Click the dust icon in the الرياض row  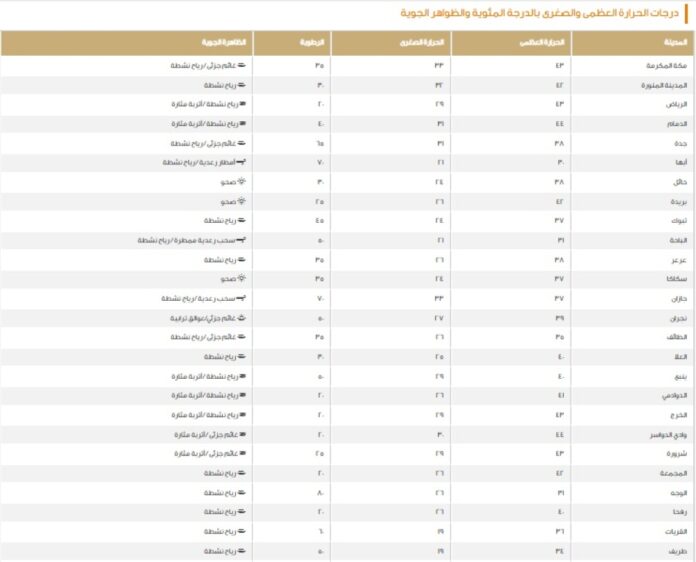pos(243,104)
